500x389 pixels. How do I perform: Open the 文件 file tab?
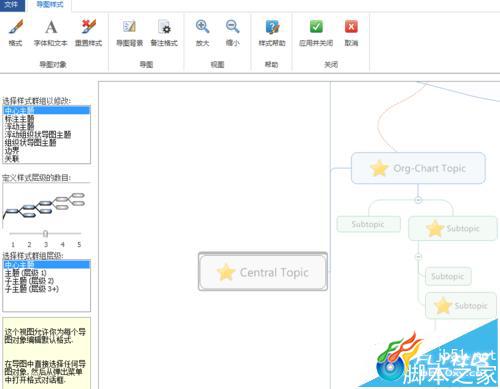pos(12,5)
